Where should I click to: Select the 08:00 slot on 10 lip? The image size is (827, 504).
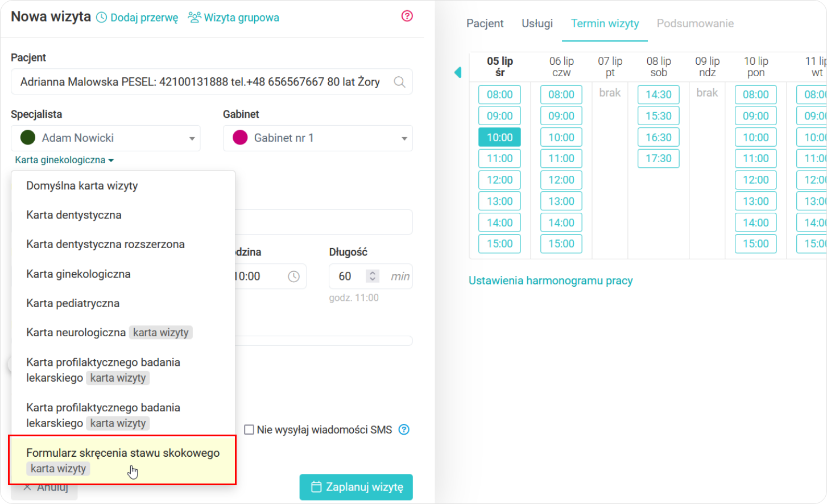pos(756,94)
